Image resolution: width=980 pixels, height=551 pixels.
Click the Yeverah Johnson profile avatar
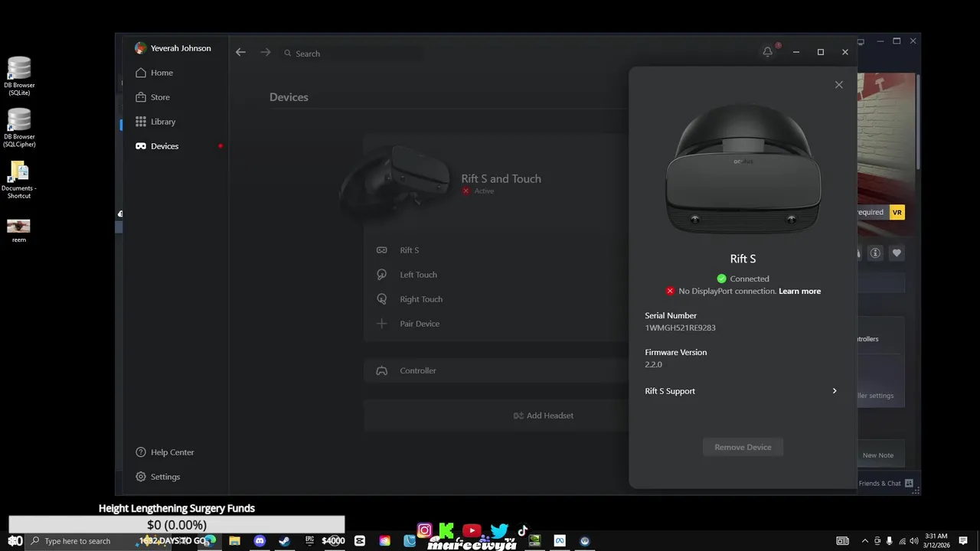click(x=140, y=48)
